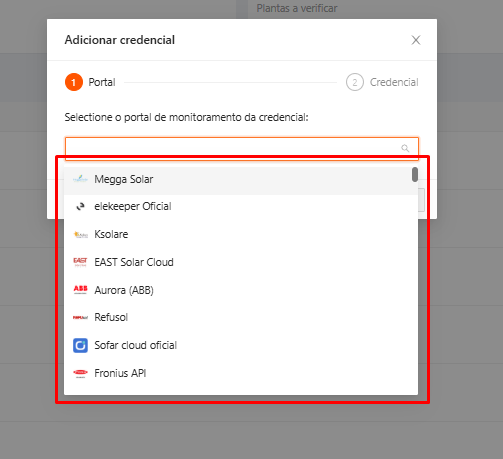The image size is (503, 459).
Task: Click the search magnifier icon in field
Action: pos(405,148)
